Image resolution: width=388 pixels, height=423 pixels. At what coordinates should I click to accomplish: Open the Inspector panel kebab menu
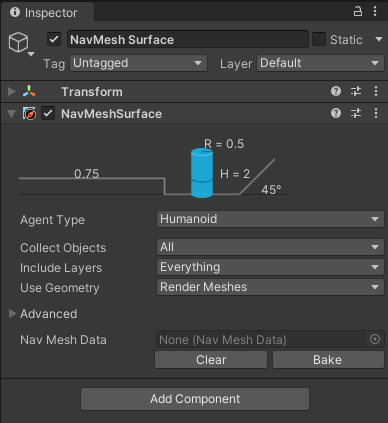(x=375, y=12)
